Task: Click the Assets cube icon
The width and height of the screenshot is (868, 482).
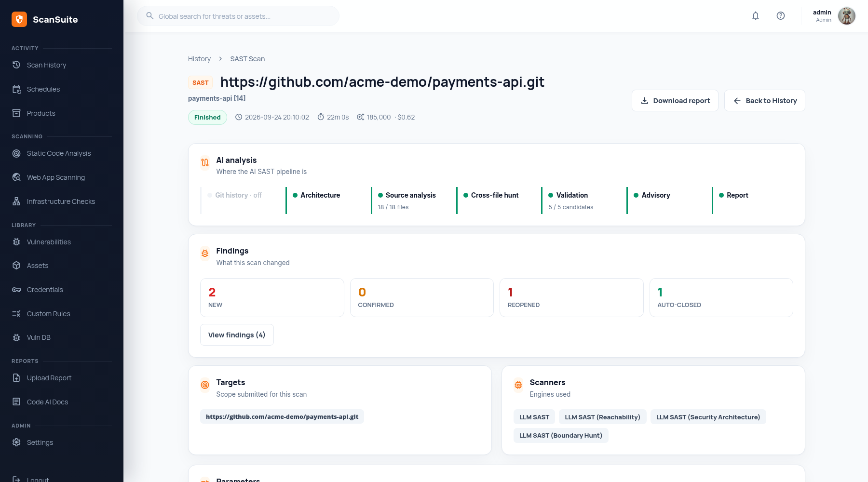Action: [16, 266]
